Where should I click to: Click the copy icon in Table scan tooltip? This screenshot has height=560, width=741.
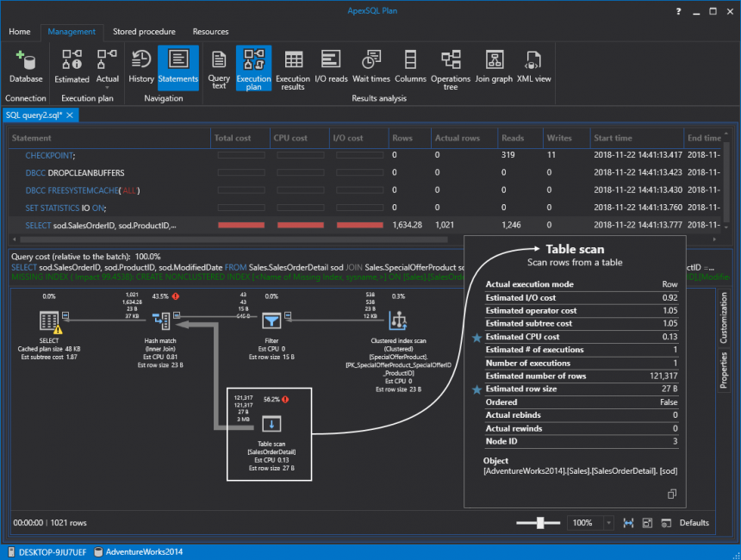(x=672, y=494)
